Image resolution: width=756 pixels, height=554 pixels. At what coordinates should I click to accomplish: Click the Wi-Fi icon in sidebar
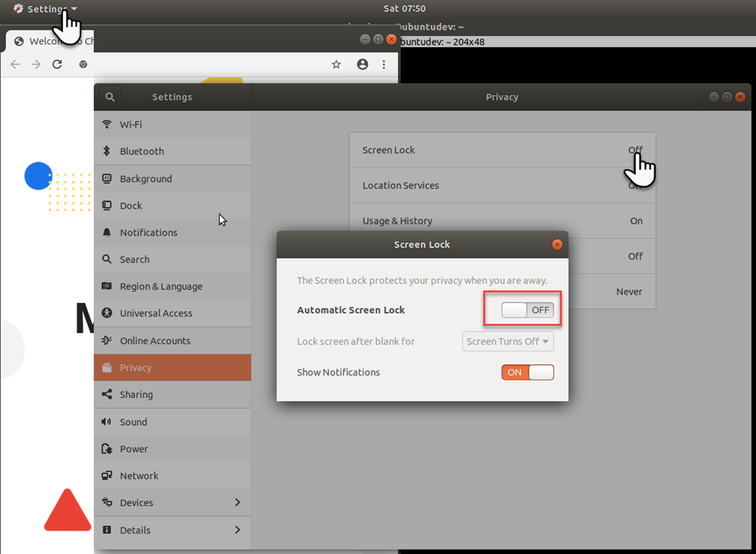pos(107,124)
